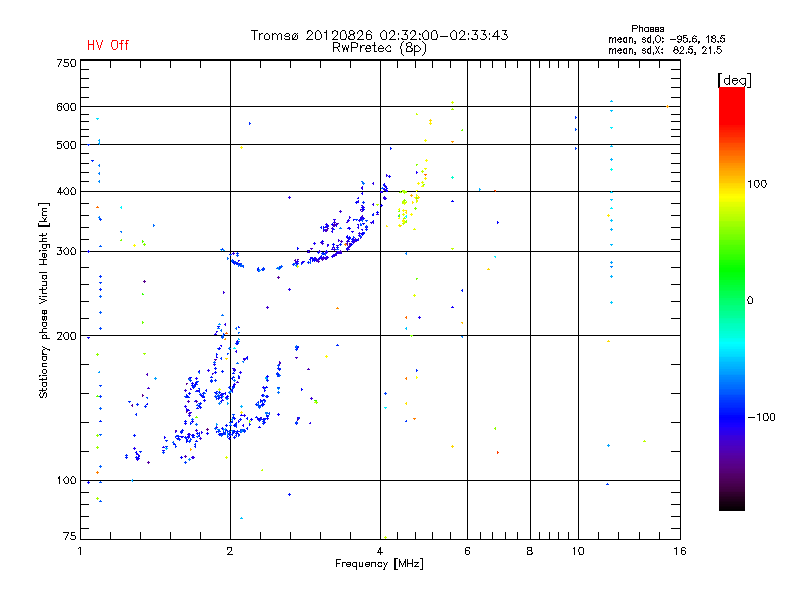Click the y-axis tick label "100"
800x600 pixels.
click(66, 480)
